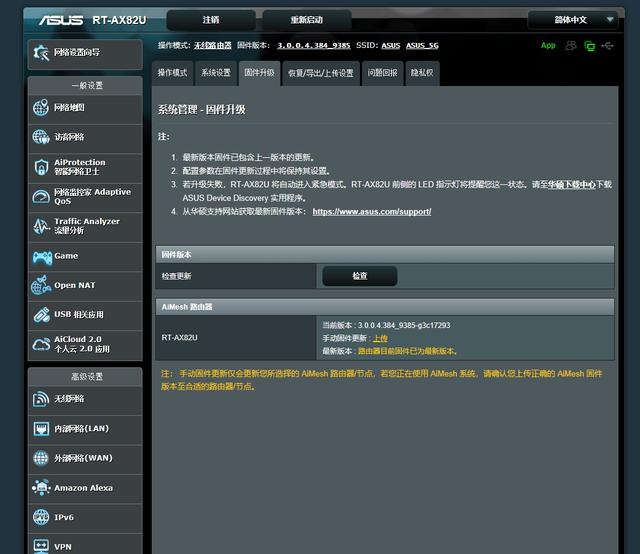The image size is (640, 554).
Task: Click the reboot button at top
Action: [307, 20]
